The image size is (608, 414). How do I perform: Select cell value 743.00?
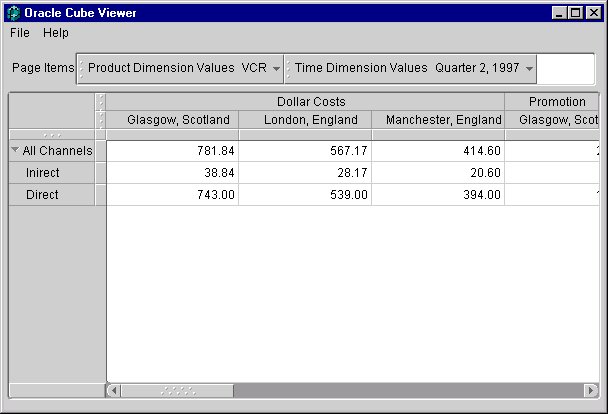173,195
